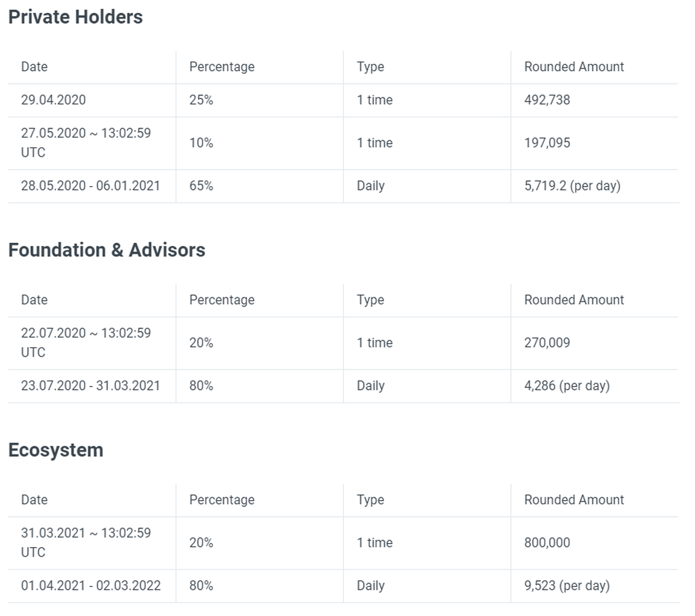Click the 27.05.2020 ~ 13:02:59 UTC date
This screenshot has width=695, height=616.
86,143
